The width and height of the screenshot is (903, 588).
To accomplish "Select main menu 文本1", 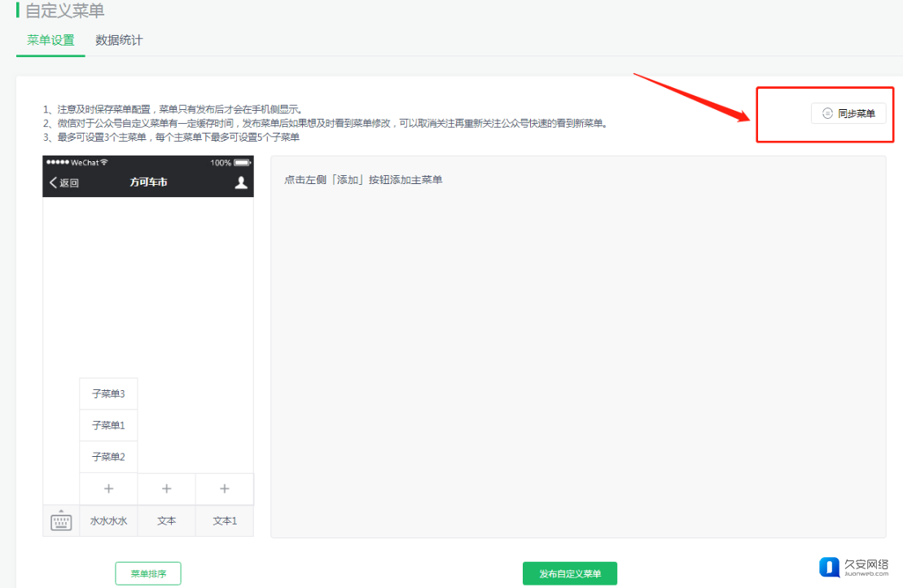I will pyautogui.click(x=225, y=521).
